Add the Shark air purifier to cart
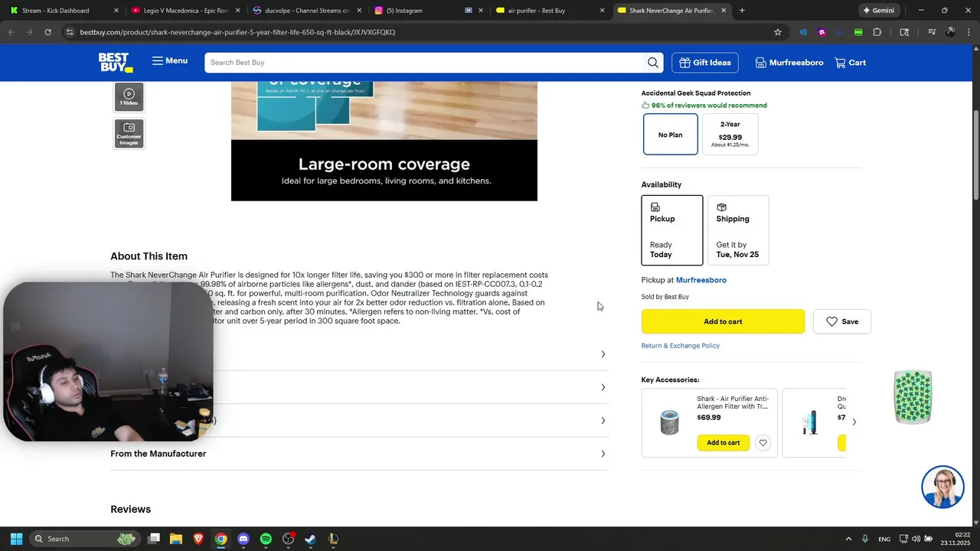 (x=723, y=321)
